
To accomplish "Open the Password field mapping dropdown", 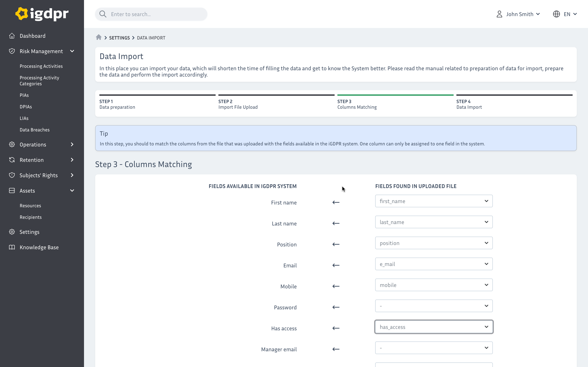I will [x=434, y=306].
